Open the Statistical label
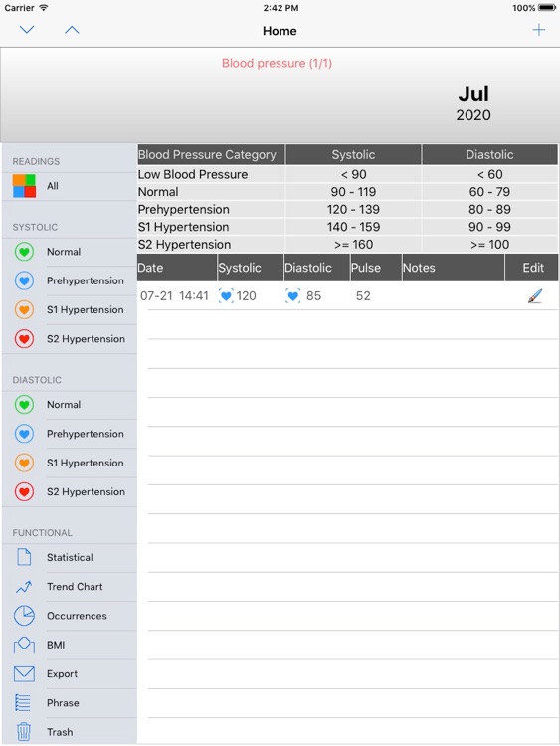The width and height of the screenshot is (560, 746). point(70,557)
